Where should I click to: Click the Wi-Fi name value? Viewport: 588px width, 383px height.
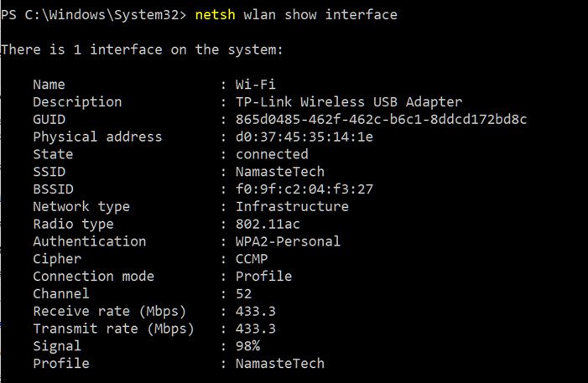[255, 85]
